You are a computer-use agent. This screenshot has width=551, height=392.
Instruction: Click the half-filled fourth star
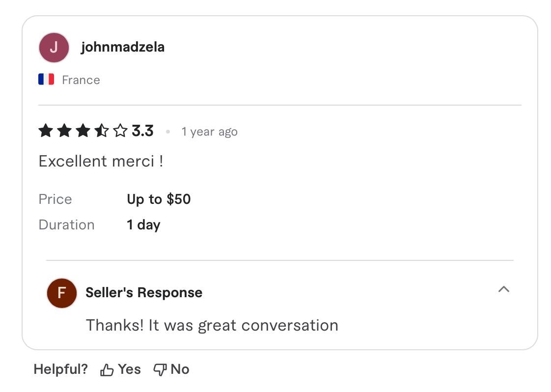[102, 131]
